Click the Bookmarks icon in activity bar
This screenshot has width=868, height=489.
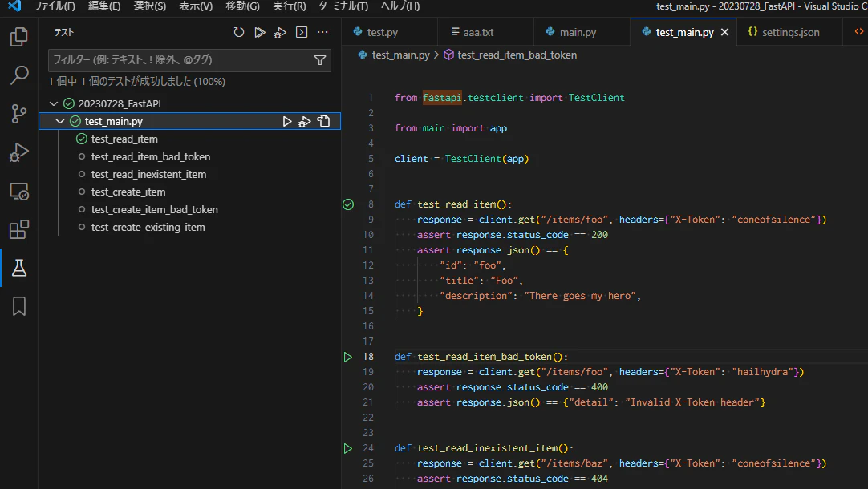click(18, 306)
